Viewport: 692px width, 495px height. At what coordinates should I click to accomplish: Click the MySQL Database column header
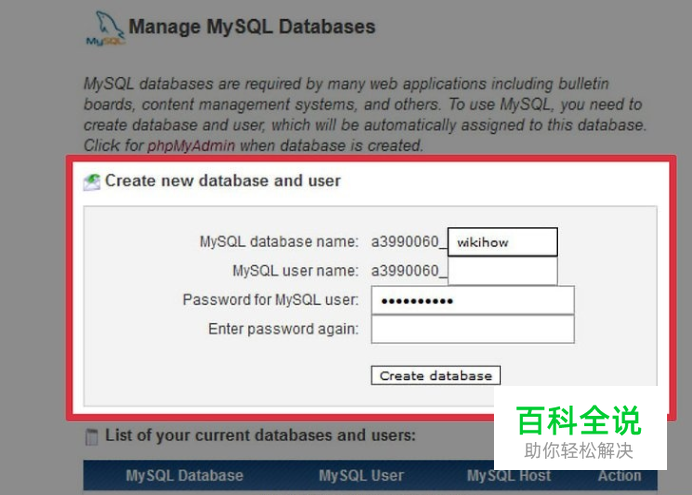(184, 476)
